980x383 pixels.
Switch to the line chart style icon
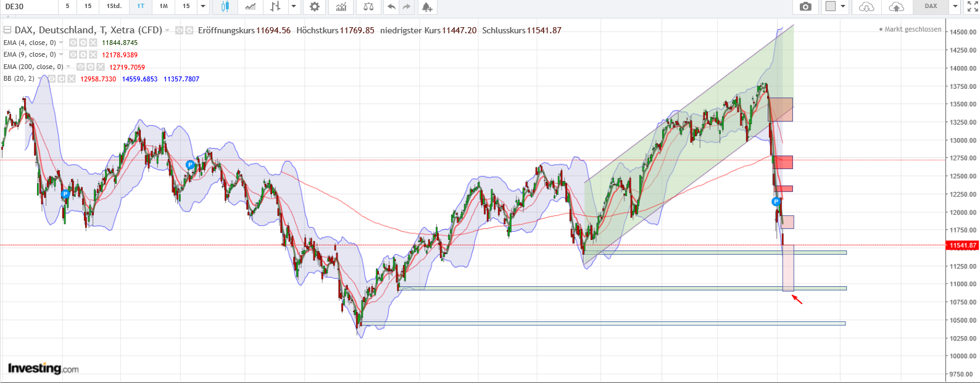click(250, 7)
